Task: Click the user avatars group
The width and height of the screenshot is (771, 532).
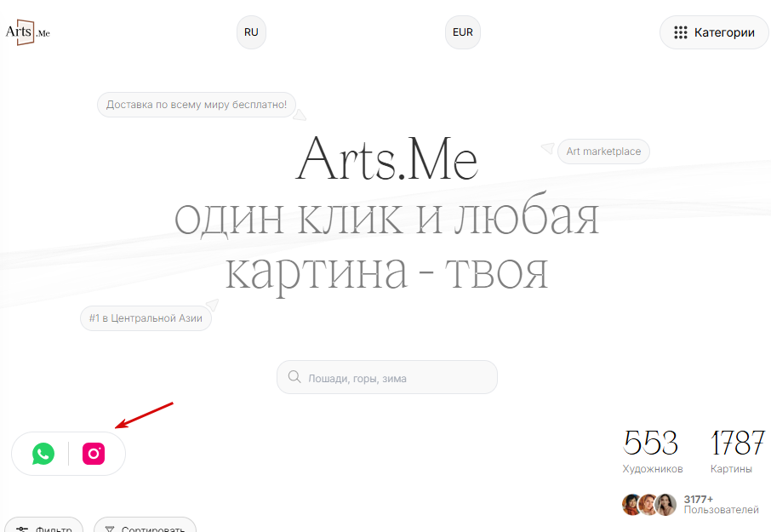Action: tap(649, 505)
